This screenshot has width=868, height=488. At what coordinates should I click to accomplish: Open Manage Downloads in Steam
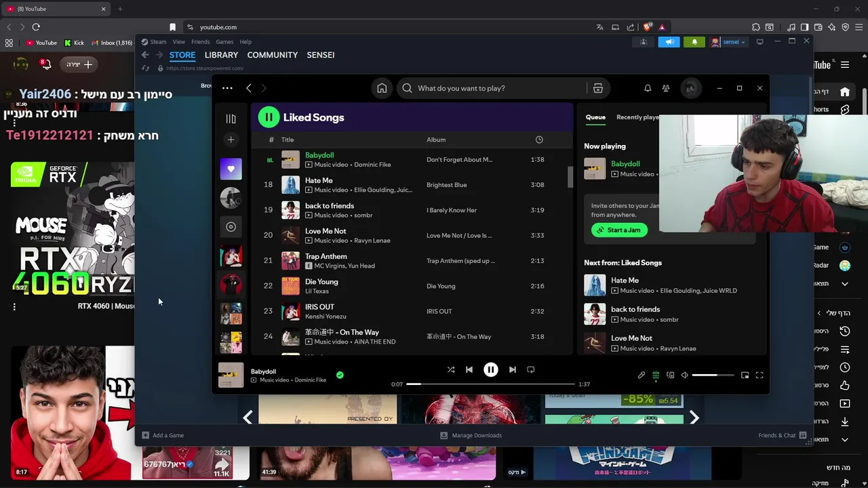(x=471, y=435)
